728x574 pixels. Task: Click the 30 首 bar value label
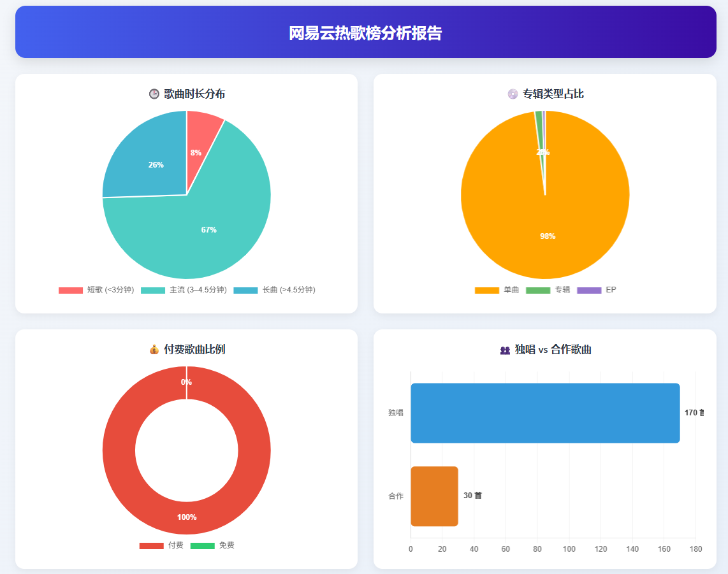tap(472, 496)
